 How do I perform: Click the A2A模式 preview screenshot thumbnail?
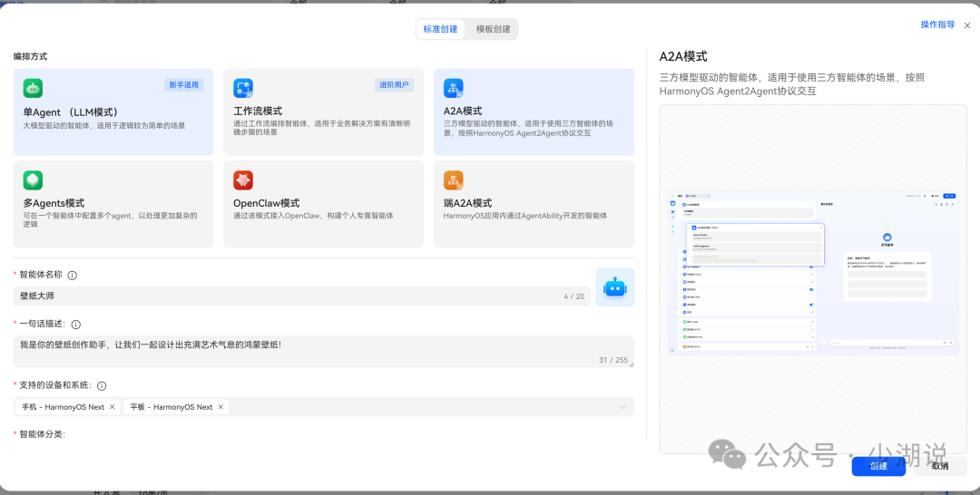pos(813,274)
